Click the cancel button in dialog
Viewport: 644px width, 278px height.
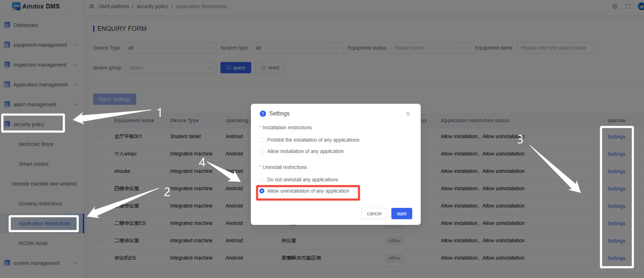click(374, 214)
